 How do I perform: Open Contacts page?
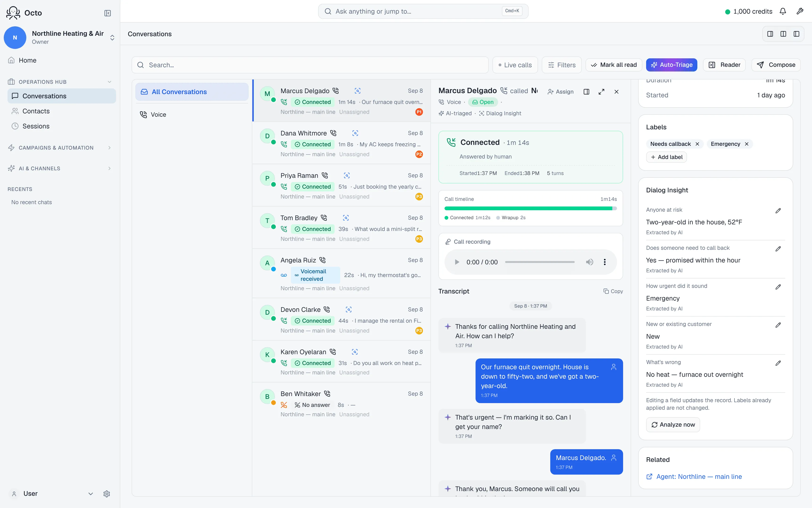tap(62, 111)
